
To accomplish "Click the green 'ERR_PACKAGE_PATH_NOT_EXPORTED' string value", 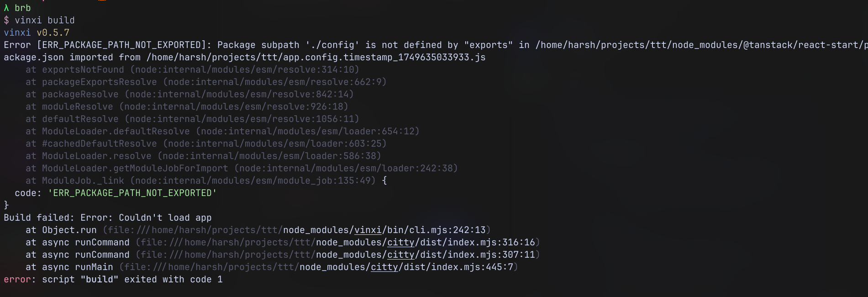I will click(x=132, y=193).
